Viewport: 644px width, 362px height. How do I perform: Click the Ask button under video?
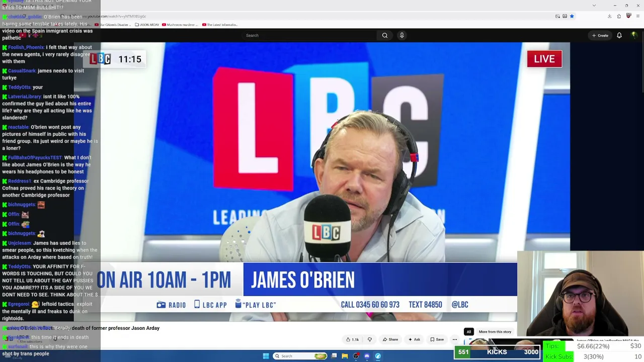415,339
